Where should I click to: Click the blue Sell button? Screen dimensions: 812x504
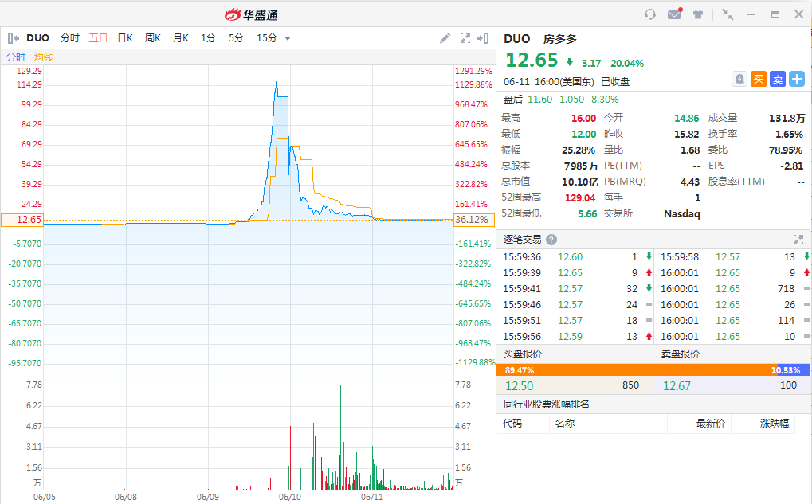click(778, 79)
